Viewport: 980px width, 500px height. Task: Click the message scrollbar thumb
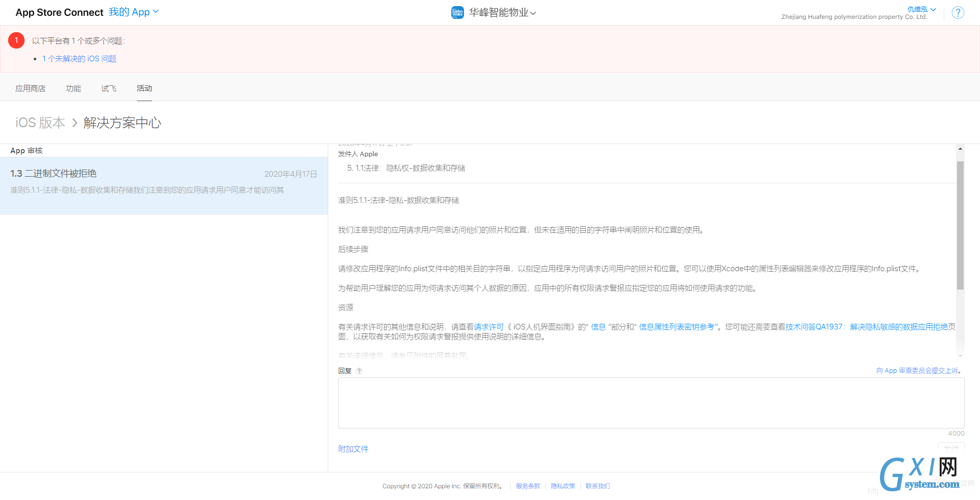pos(960,225)
